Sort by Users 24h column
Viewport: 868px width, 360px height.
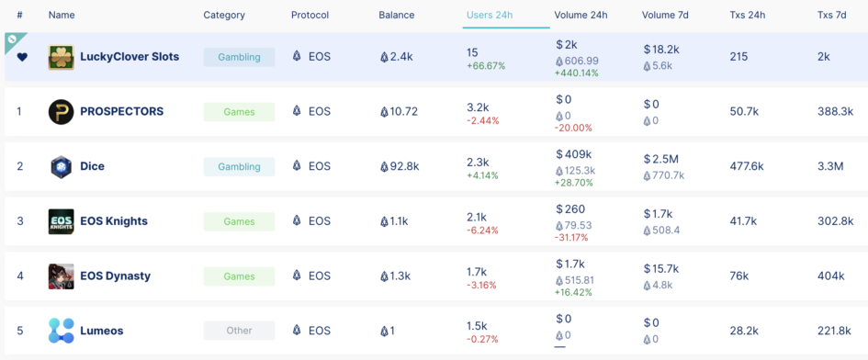click(x=490, y=15)
